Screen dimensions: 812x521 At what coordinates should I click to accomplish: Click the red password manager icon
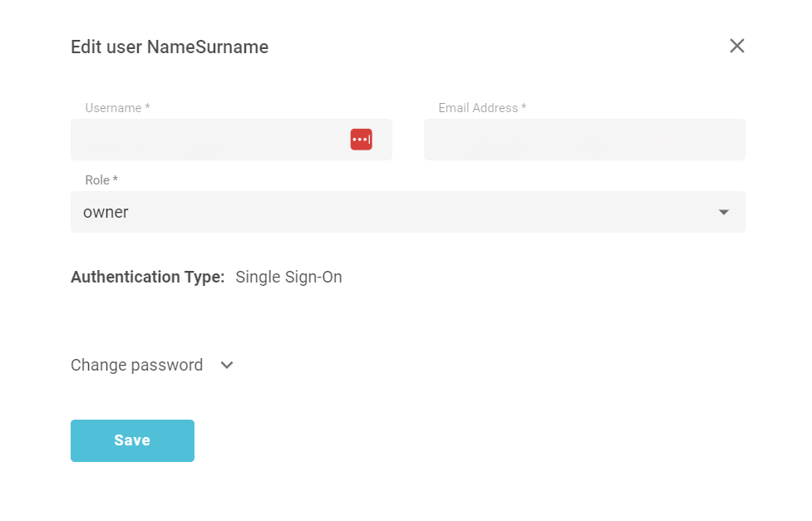coord(361,140)
